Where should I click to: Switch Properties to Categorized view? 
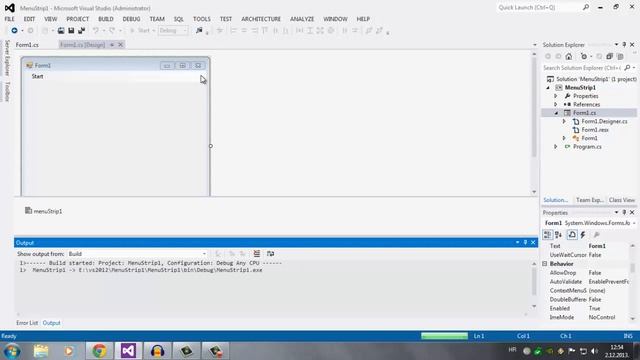547,235
